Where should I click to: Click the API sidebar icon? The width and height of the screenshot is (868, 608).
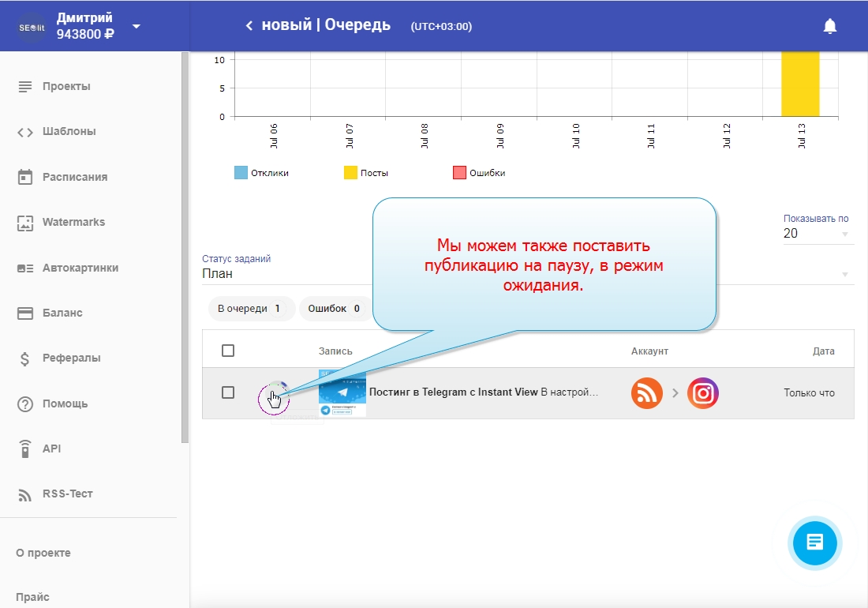click(25, 448)
